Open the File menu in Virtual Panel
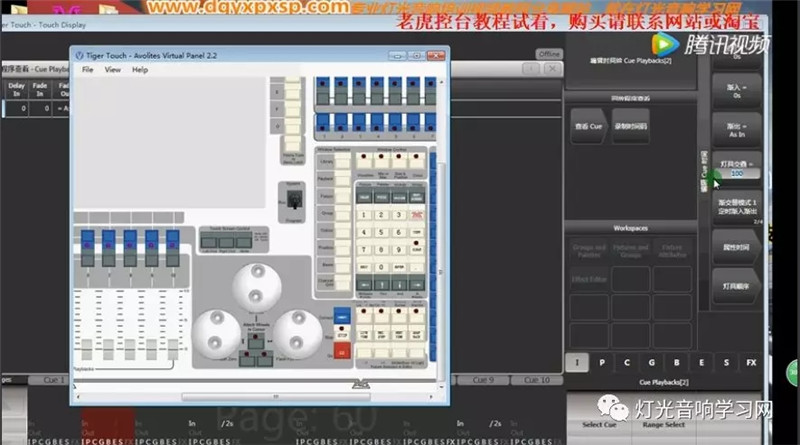 click(87, 70)
